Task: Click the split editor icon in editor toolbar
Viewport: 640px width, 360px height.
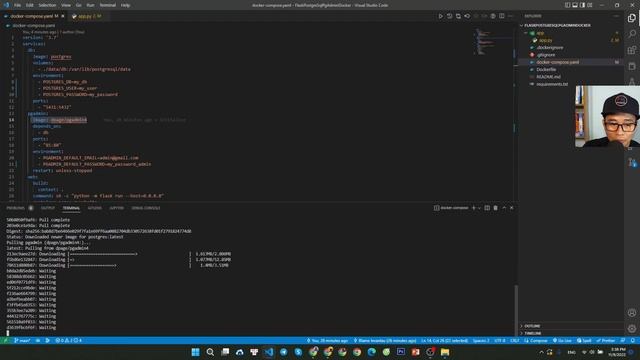Action: point(502,16)
